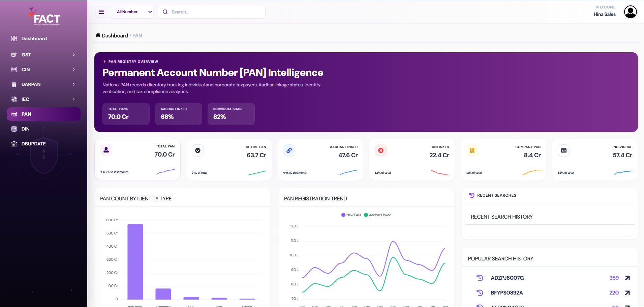Click the PAN card icon in sidebar
The height and width of the screenshot is (307, 644).
(x=14, y=114)
